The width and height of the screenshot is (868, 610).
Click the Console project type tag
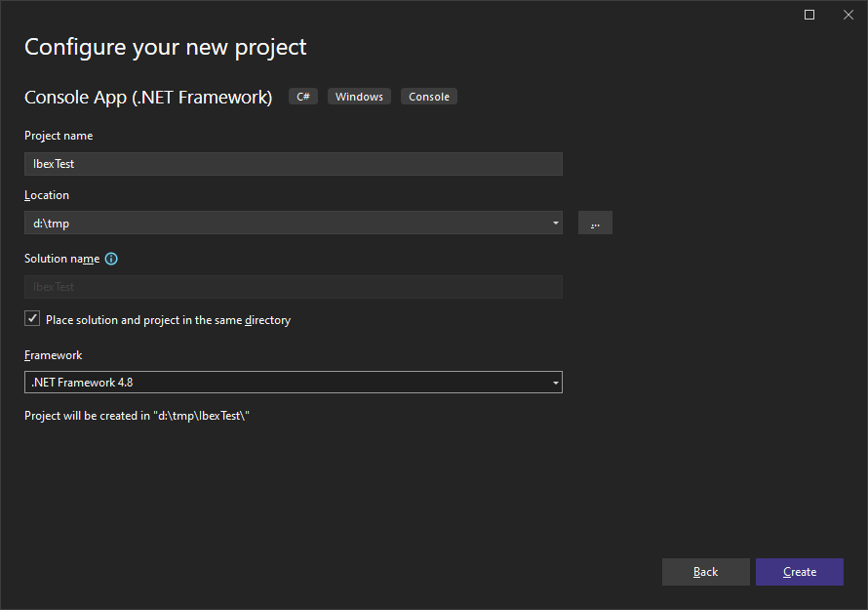pos(429,97)
